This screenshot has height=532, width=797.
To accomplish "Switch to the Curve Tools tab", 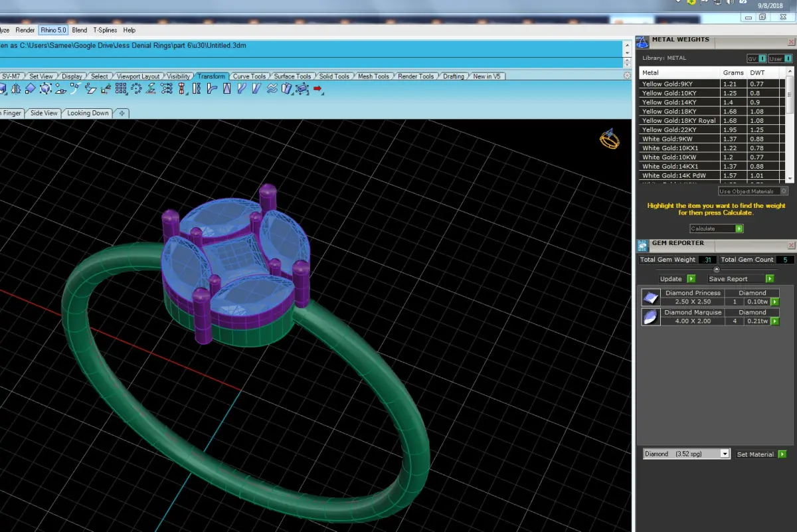I will [250, 76].
